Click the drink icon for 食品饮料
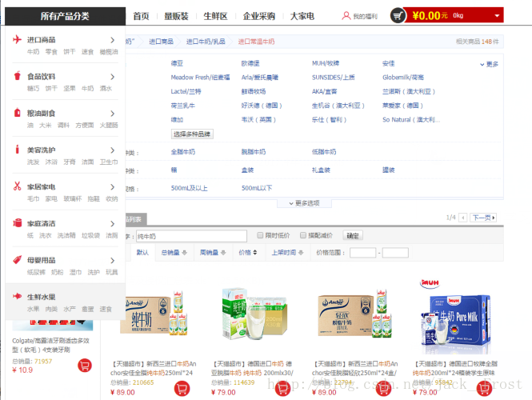532x400 pixels. (x=17, y=76)
